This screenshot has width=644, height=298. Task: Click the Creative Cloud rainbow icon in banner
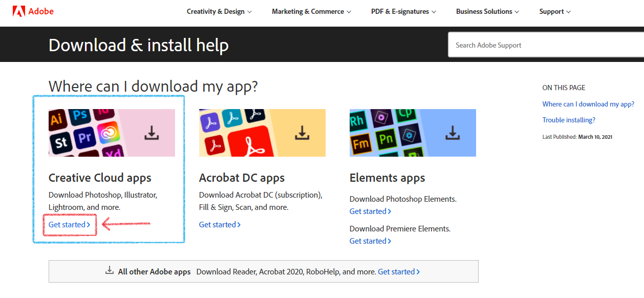(x=109, y=133)
